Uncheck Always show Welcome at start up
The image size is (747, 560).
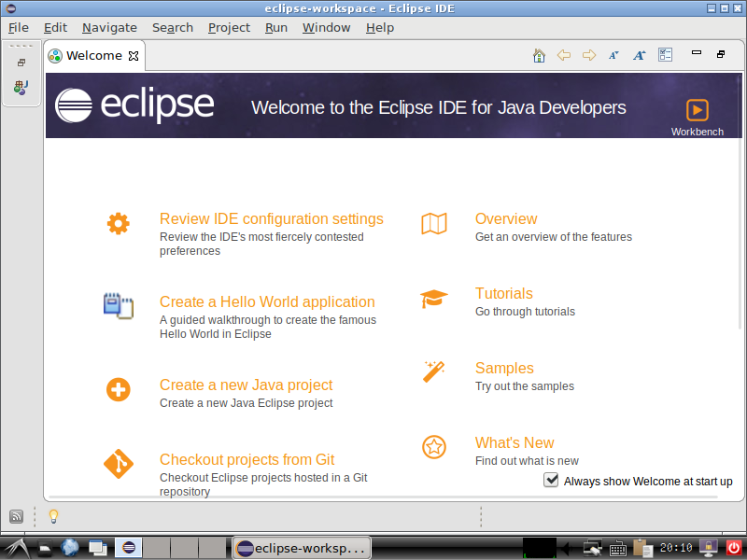(x=551, y=480)
